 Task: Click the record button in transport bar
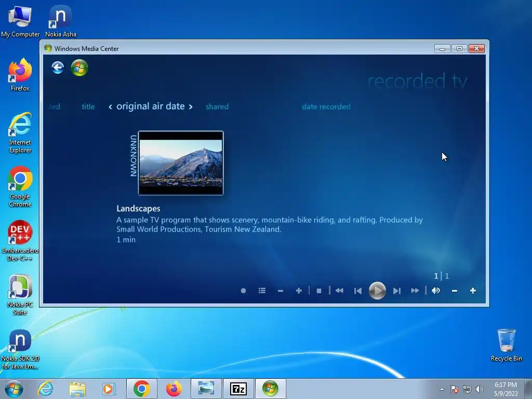coord(243,291)
